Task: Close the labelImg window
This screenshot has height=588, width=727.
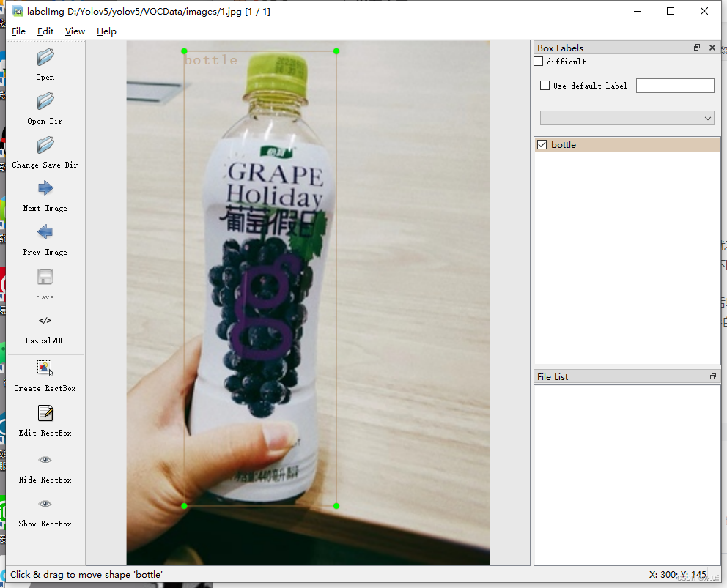Action: pyautogui.click(x=704, y=11)
